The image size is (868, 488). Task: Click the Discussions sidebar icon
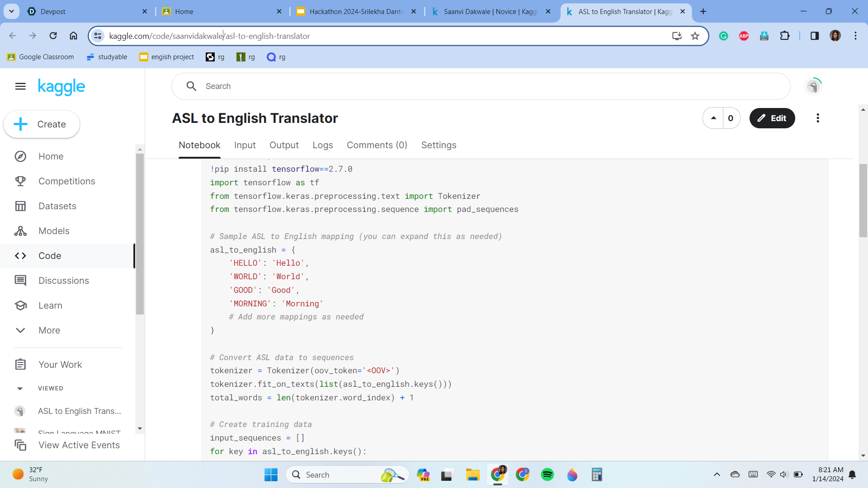pos(20,281)
